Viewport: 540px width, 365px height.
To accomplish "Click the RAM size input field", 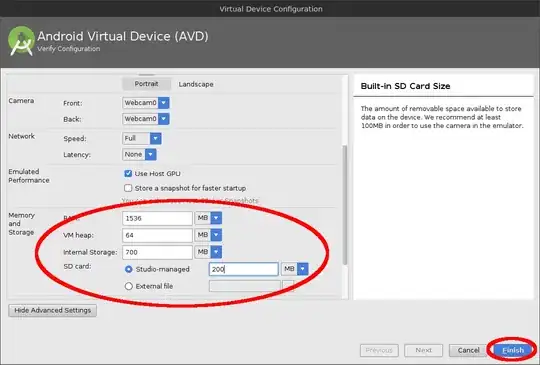I will pos(157,218).
